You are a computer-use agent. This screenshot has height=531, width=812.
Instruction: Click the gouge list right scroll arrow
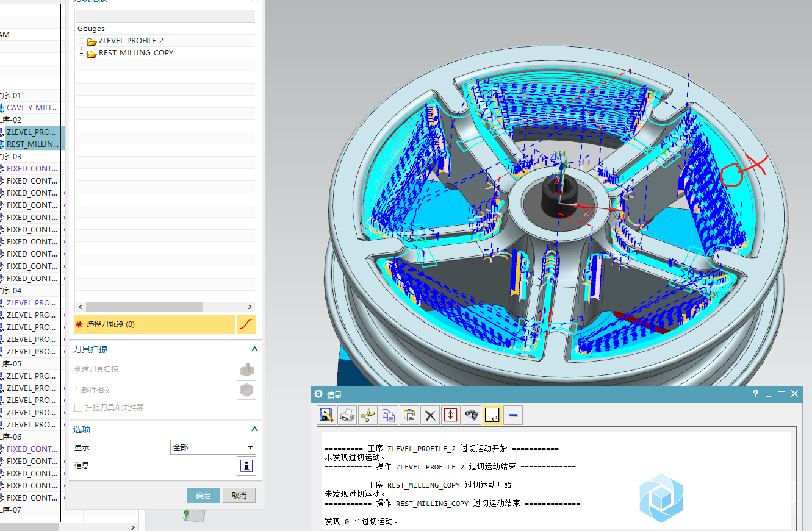click(250, 307)
